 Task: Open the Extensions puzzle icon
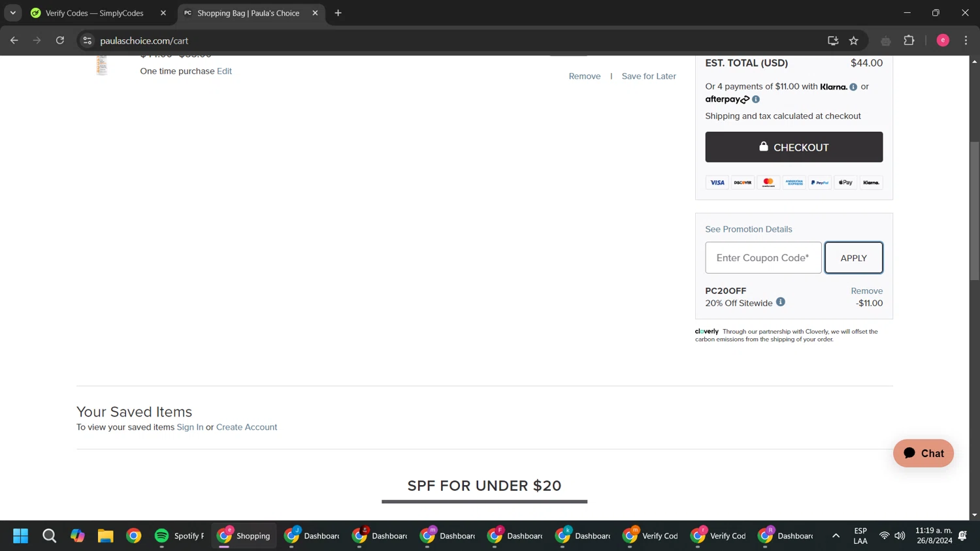point(909,40)
